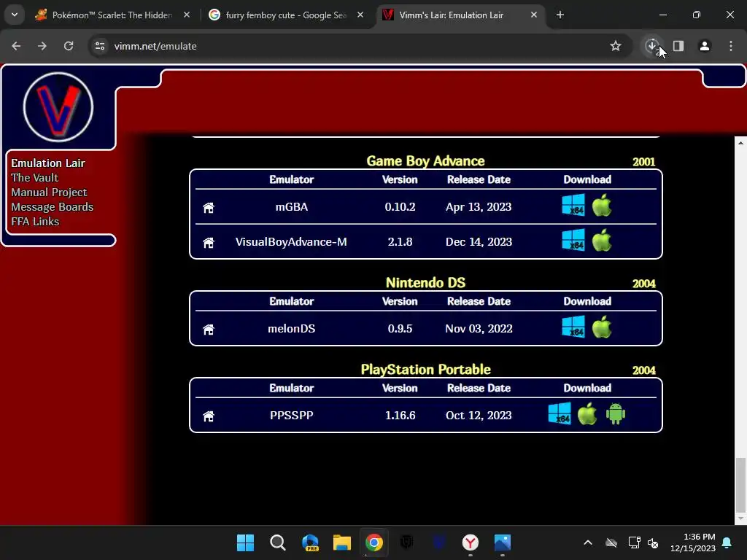Click PPSSPP emulator name

pos(292,415)
